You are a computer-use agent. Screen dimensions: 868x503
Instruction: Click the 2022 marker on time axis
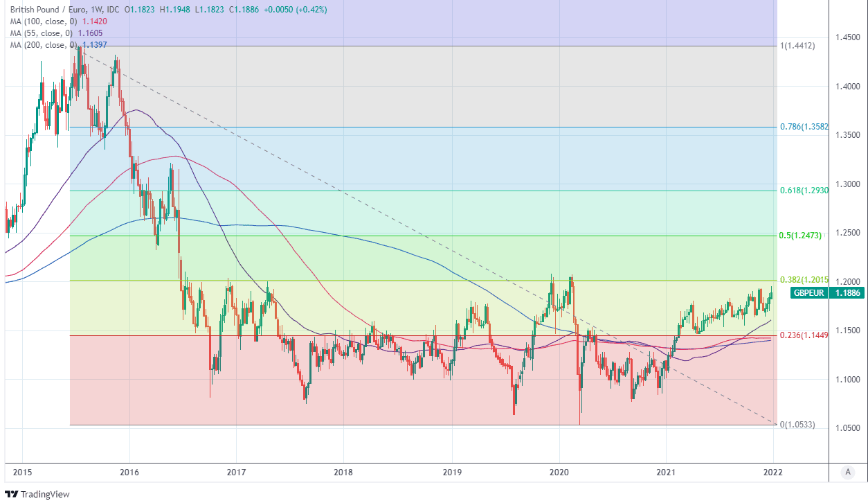coord(773,473)
